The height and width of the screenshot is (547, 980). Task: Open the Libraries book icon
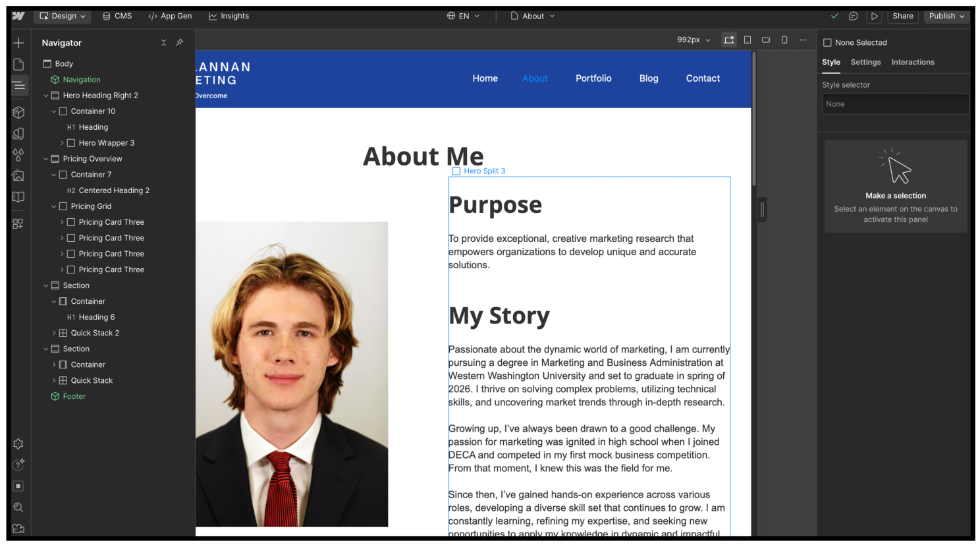click(x=18, y=197)
